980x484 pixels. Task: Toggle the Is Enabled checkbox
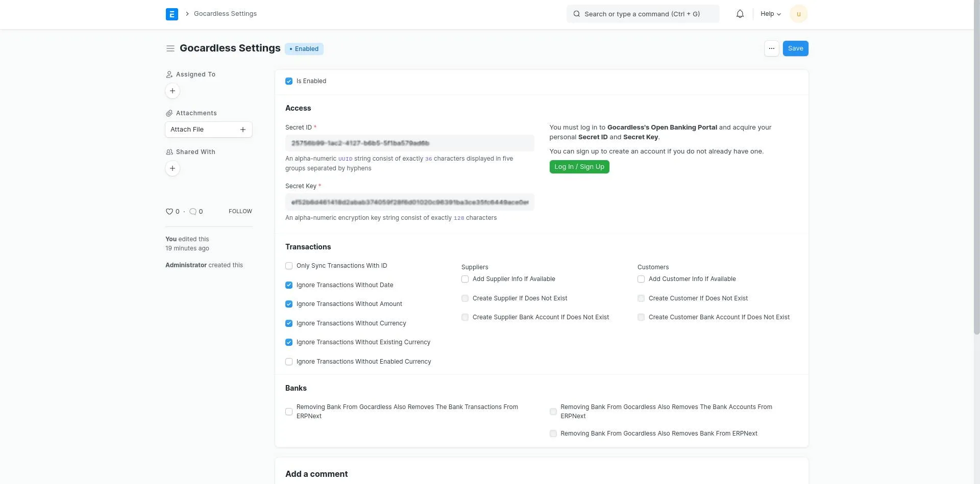click(x=289, y=81)
